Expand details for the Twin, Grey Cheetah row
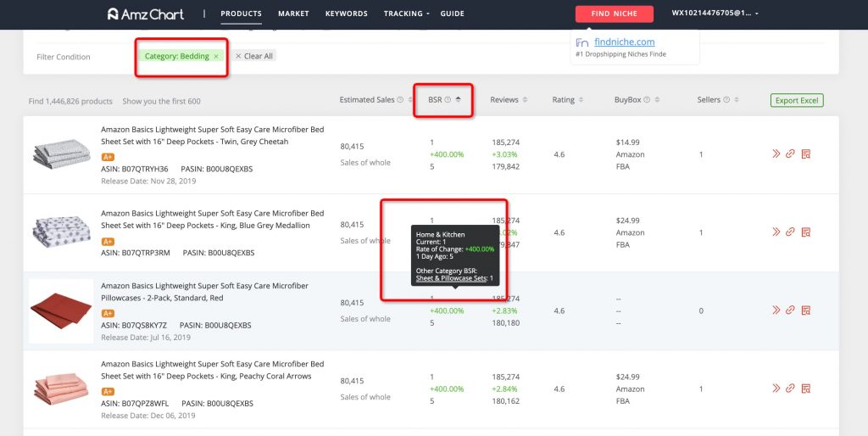Image resolution: width=868 pixels, height=436 pixels. coord(776,154)
